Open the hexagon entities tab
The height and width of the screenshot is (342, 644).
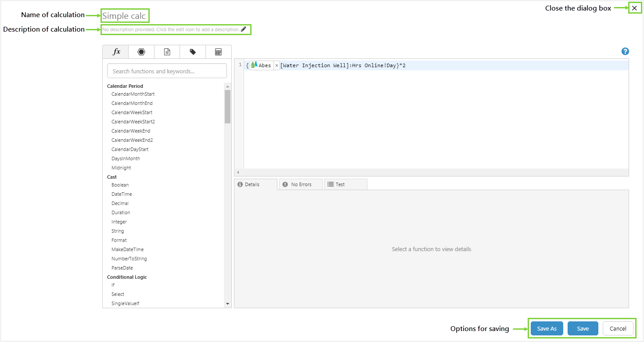141,52
